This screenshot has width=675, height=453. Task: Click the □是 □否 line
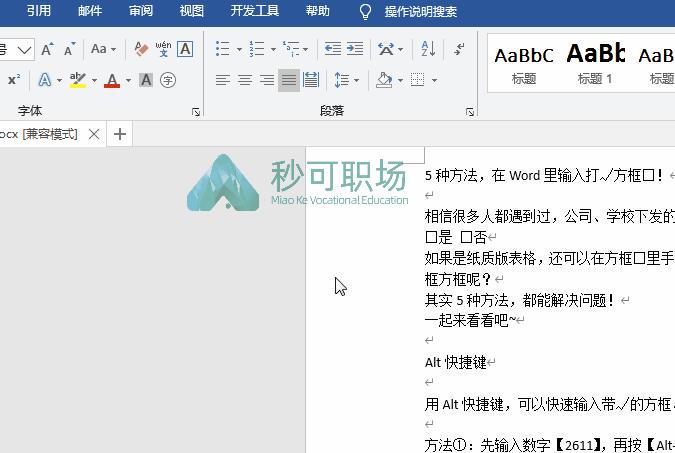(456, 237)
